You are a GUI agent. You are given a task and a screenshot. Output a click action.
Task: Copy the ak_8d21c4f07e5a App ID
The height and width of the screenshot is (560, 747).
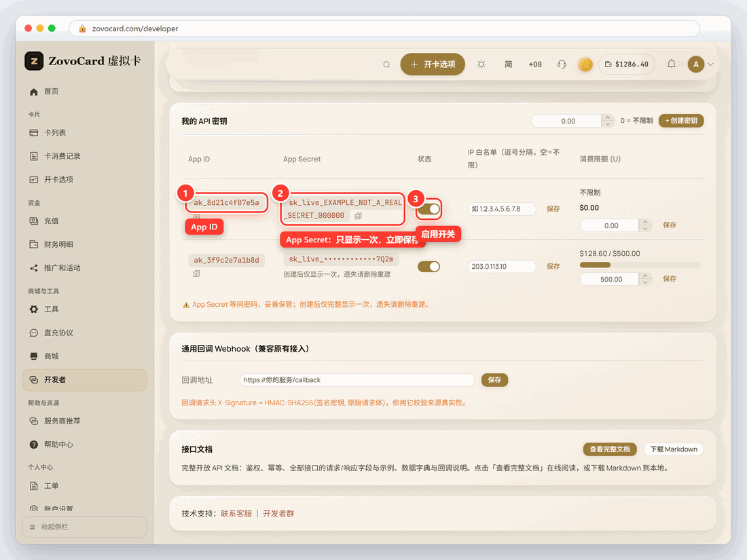point(196,216)
